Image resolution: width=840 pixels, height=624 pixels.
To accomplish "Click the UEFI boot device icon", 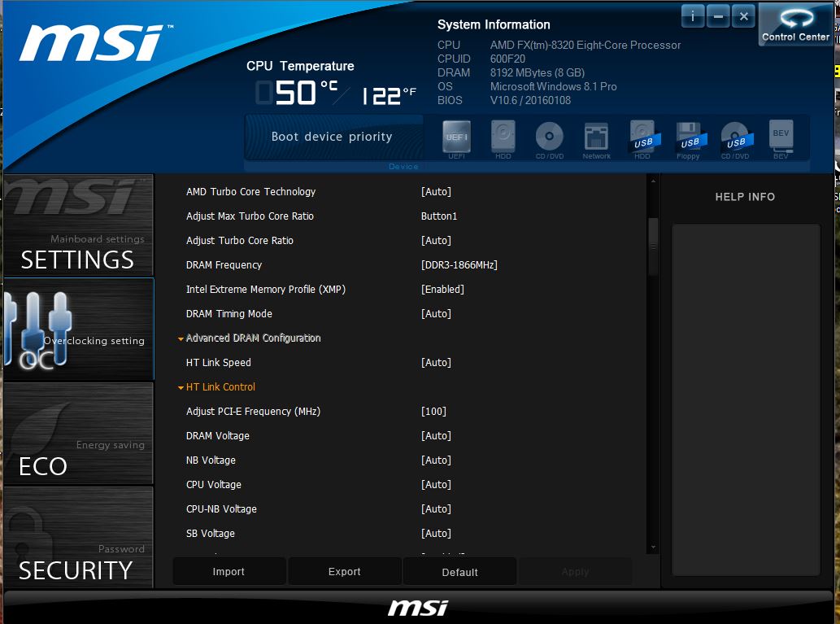I will [x=456, y=138].
